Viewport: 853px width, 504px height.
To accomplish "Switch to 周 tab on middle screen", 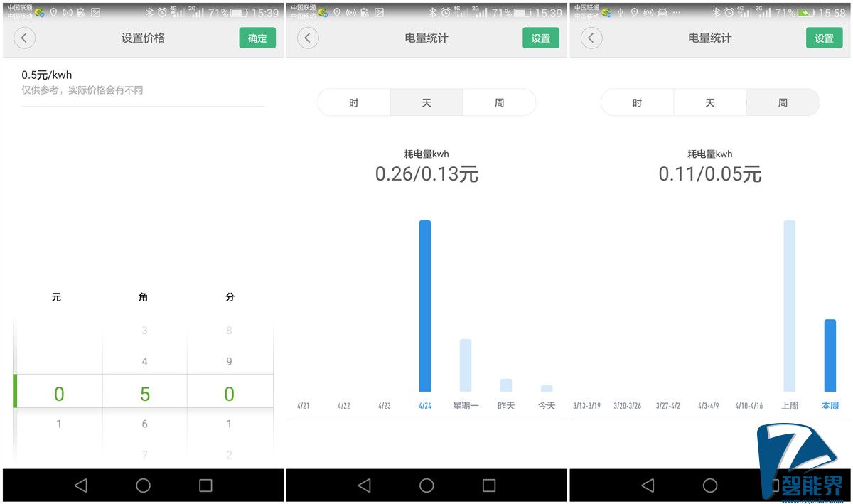I will tap(499, 103).
